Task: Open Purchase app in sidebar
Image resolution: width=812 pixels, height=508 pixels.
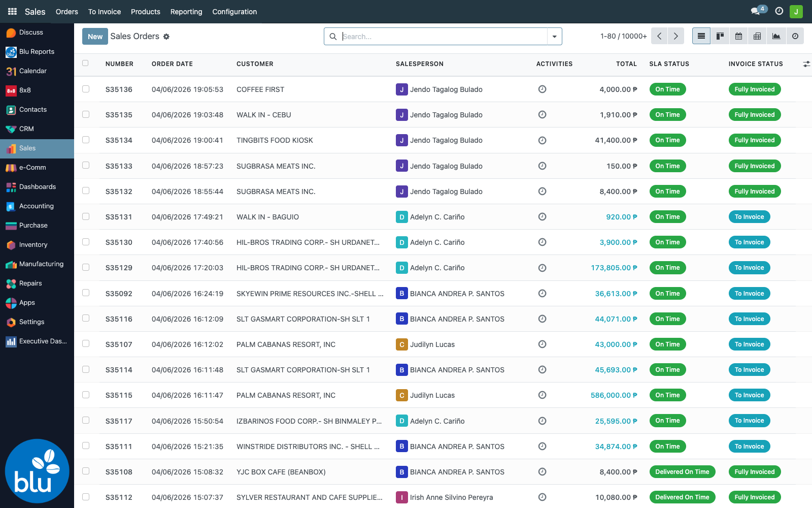Action: [37, 226]
